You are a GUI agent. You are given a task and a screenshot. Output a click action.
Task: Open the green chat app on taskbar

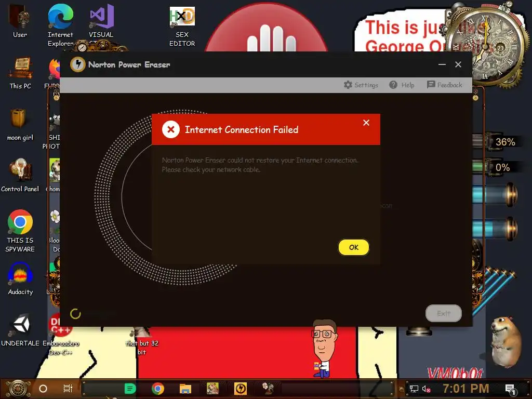(130, 389)
